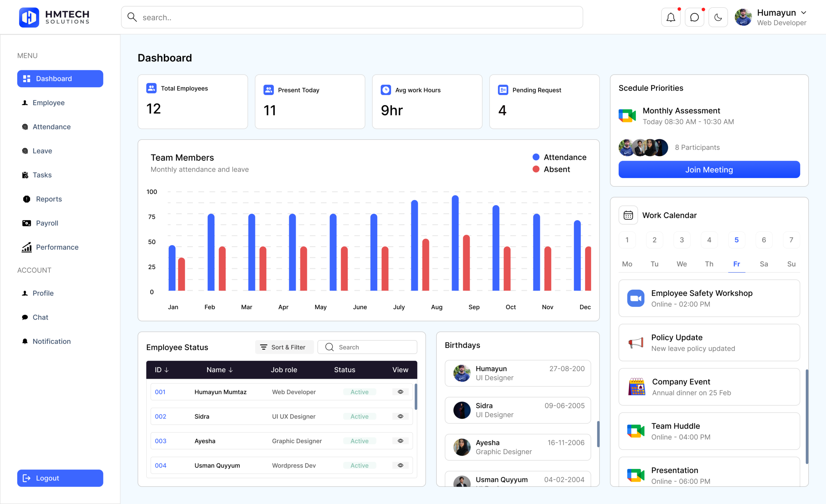Sort table by ID column arrow
The image size is (826, 504).
click(166, 370)
